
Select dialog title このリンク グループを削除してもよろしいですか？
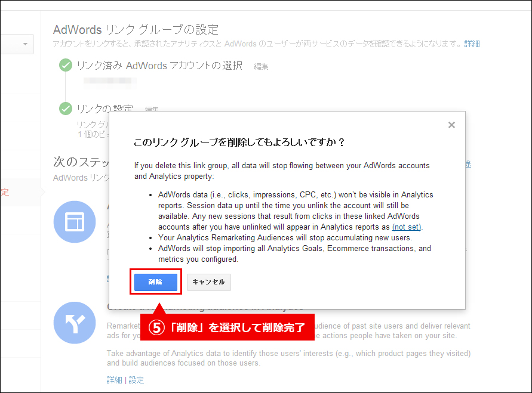tap(239, 142)
